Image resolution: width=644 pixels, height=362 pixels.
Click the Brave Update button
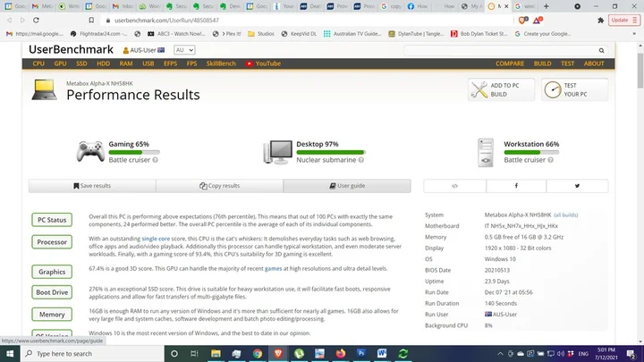point(624,20)
